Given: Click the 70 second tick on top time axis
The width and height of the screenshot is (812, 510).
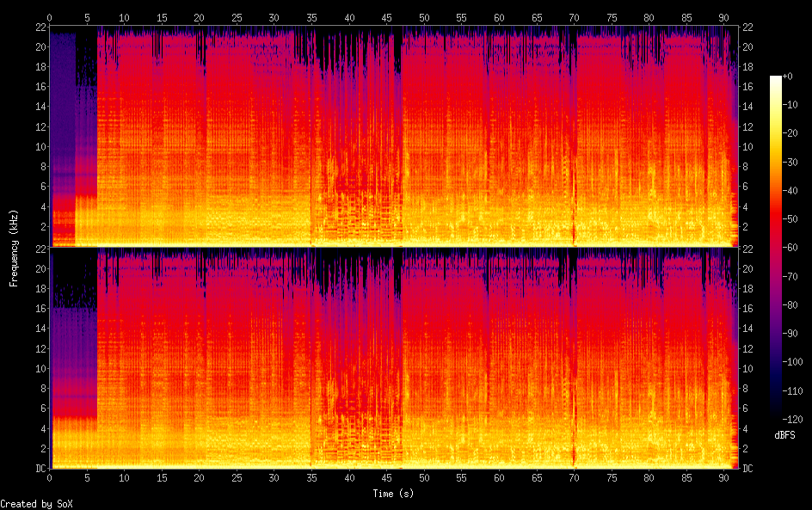Looking at the screenshot, I should 574,17.
